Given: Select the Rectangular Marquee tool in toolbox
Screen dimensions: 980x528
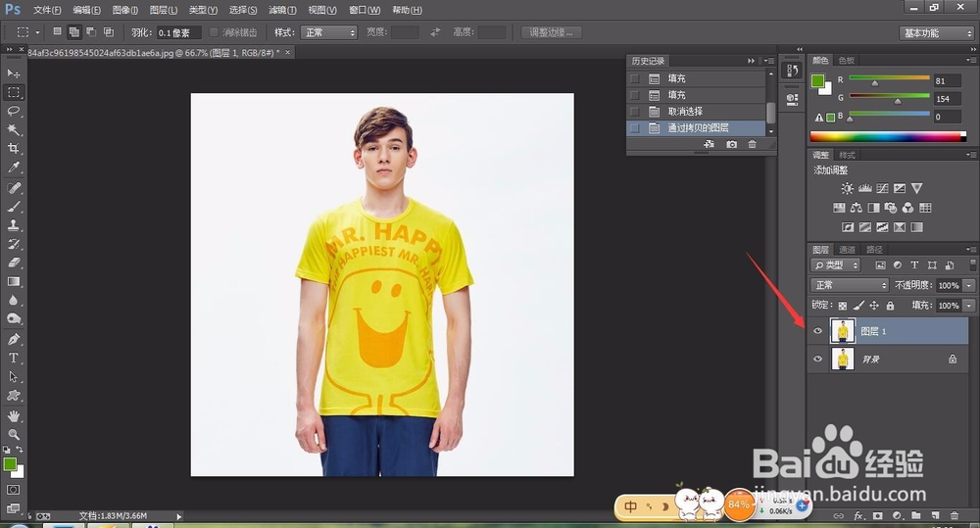Looking at the screenshot, I should [13, 92].
